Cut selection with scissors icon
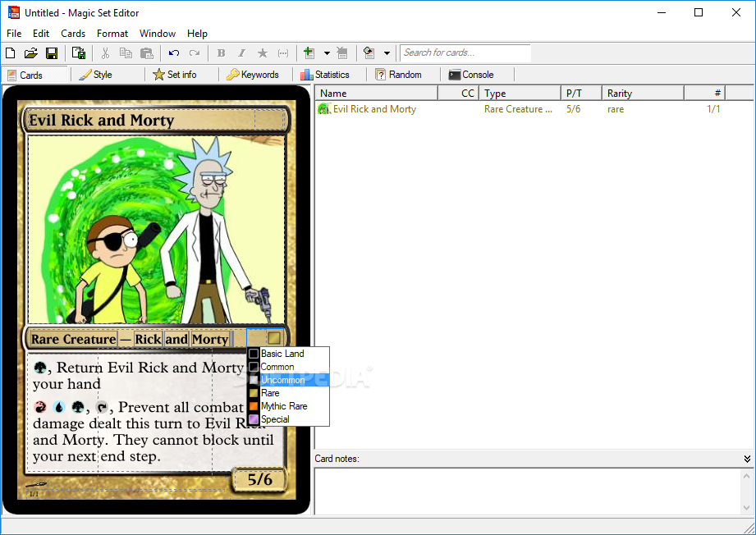The image size is (756, 535). 105,53
